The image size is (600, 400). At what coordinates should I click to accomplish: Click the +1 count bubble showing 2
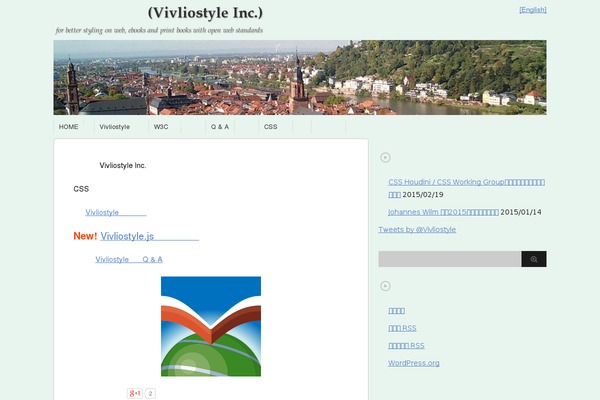(150, 393)
